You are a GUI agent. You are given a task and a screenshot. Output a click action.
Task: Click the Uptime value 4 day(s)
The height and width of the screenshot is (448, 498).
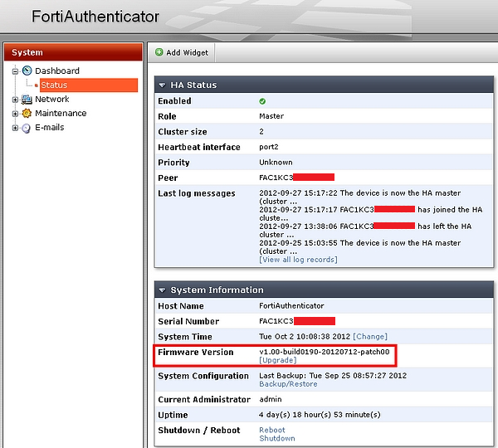pyautogui.click(x=320, y=415)
